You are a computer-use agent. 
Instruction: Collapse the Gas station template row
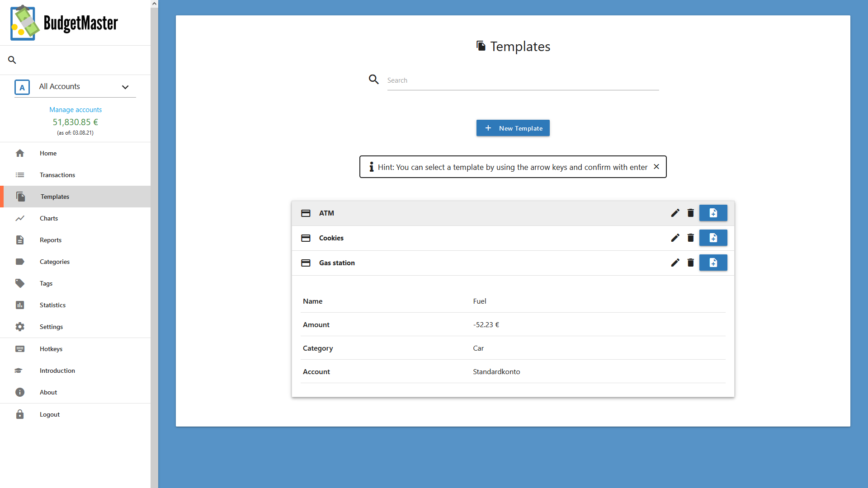[513, 263]
